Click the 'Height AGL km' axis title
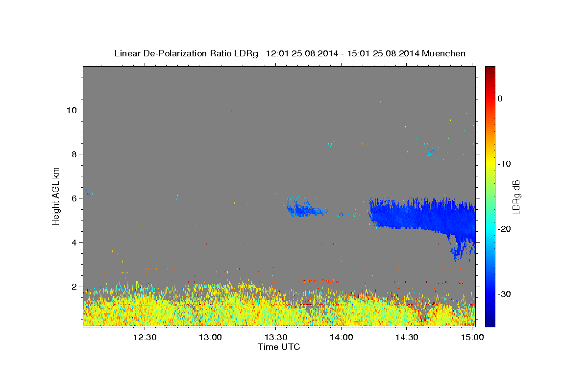 coord(56,196)
